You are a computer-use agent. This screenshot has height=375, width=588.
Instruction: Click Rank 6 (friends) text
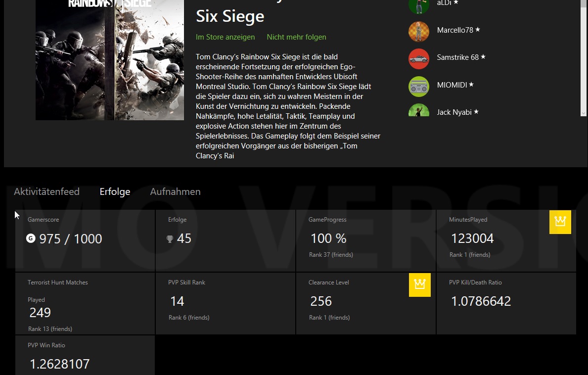[189, 318]
